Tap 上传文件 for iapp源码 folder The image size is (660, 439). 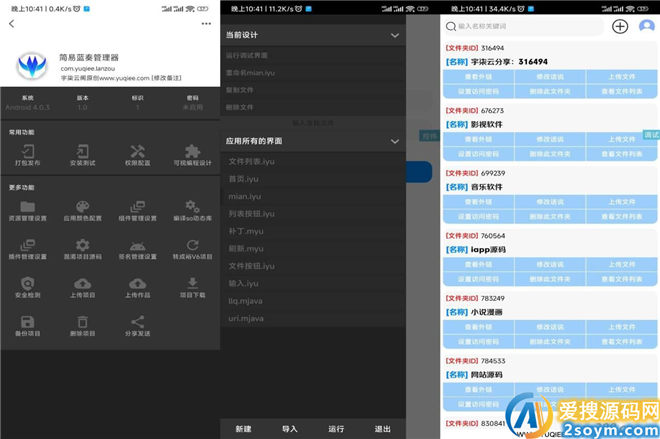622,264
